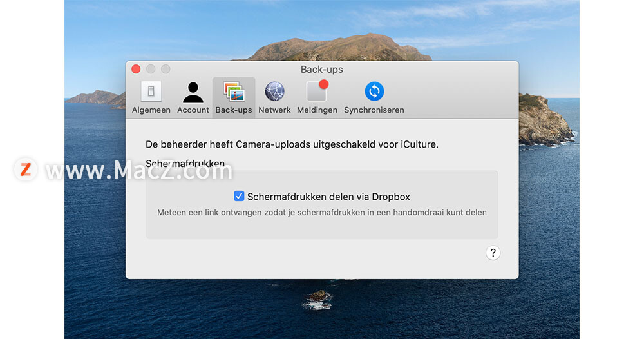Click the Account tab label
644x339 pixels.
point(193,110)
